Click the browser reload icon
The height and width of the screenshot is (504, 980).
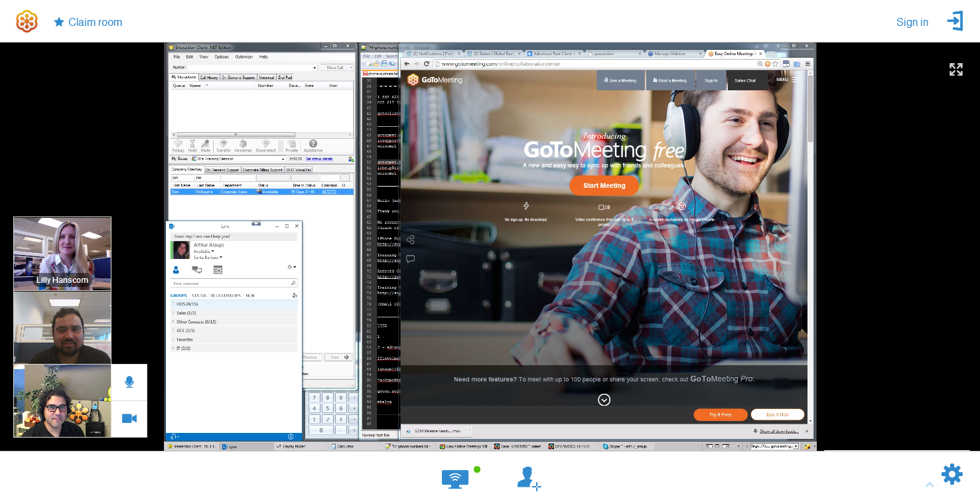pos(427,64)
